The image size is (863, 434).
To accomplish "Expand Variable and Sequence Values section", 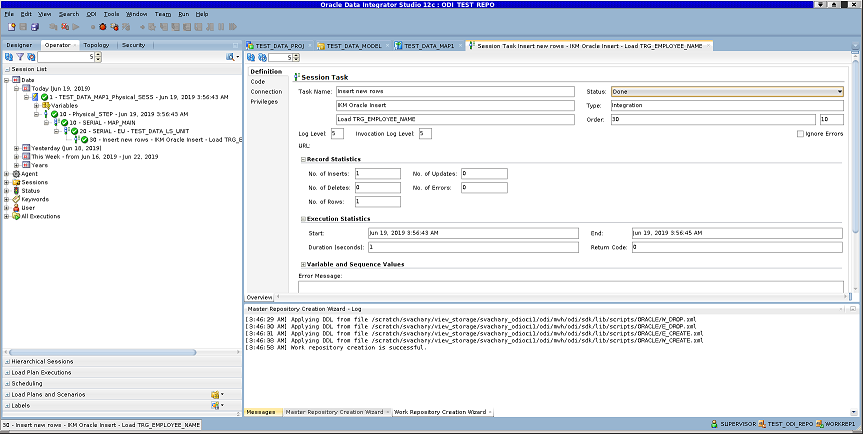I will click(x=303, y=265).
